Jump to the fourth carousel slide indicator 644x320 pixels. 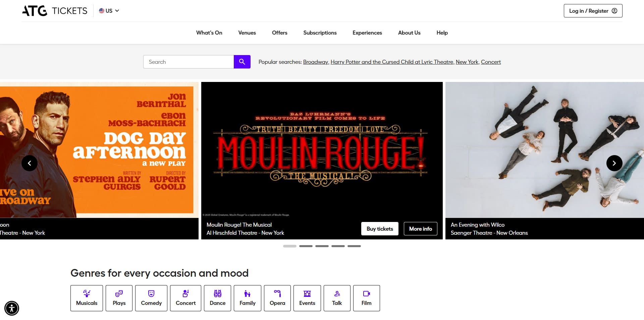pyautogui.click(x=338, y=246)
